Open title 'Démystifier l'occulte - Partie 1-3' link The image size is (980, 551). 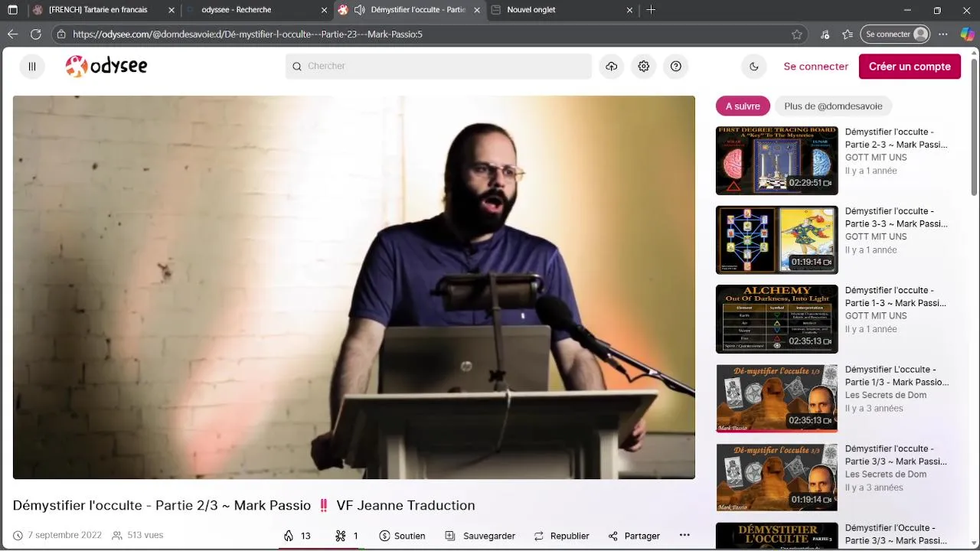(x=897, y=296)
